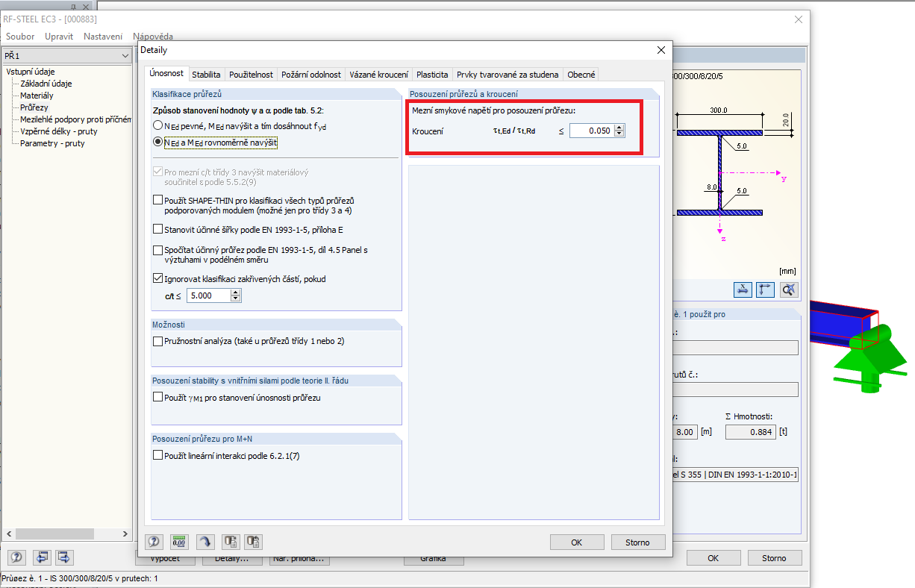Viewport: 915px width, 588px height.
Task: Click the units and decimals 0.00 icon
Action: point(179,542)
